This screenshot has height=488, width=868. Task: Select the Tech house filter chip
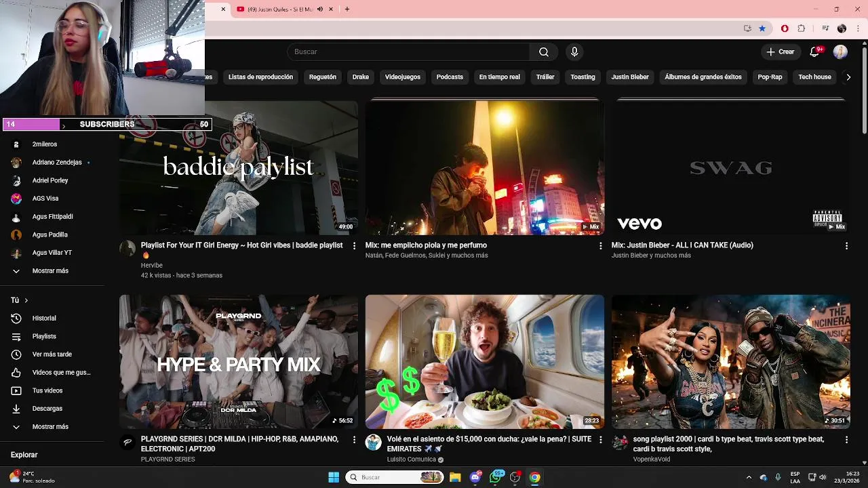814,77
